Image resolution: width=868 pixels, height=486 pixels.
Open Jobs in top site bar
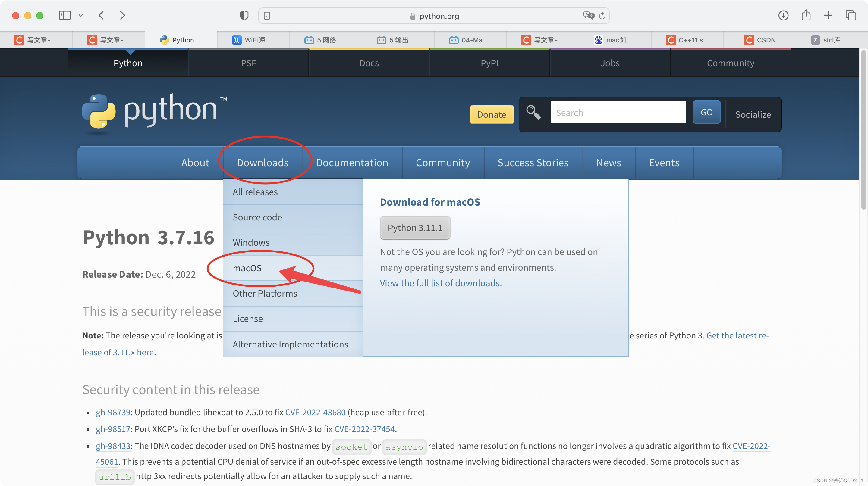pyautogui.click(x=610, y=63)
